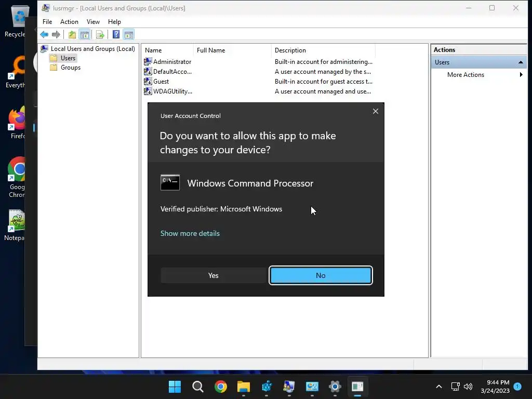Click the WDAGUtility account icon in list

tap(148, 91)
